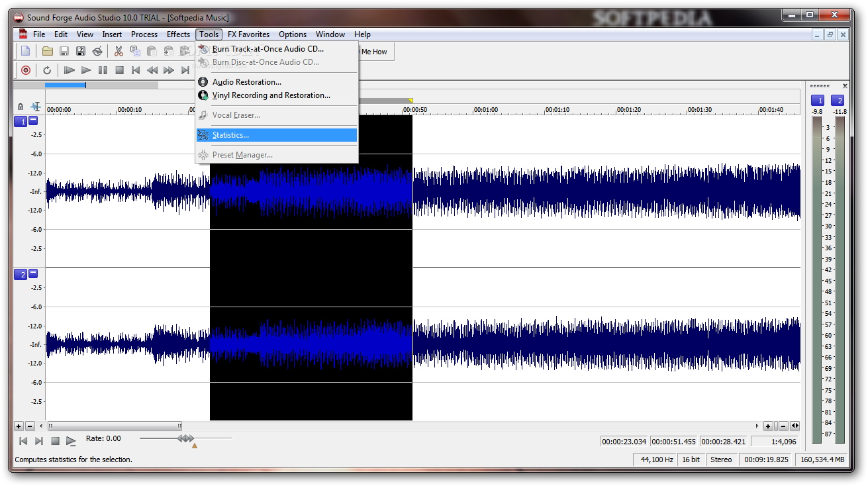
Task: Cut selection with the scissors icon
Action: click(x=119, y=51)
